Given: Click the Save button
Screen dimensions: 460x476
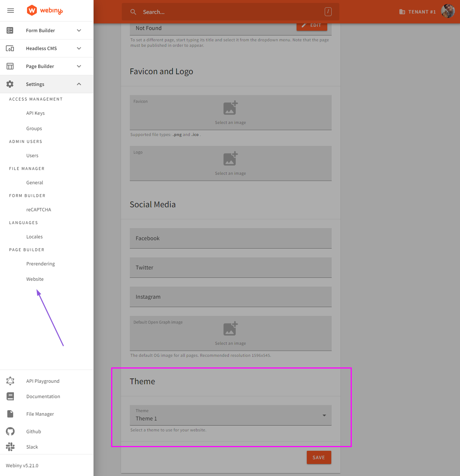Looking at the screenshot, I should 318,457.
